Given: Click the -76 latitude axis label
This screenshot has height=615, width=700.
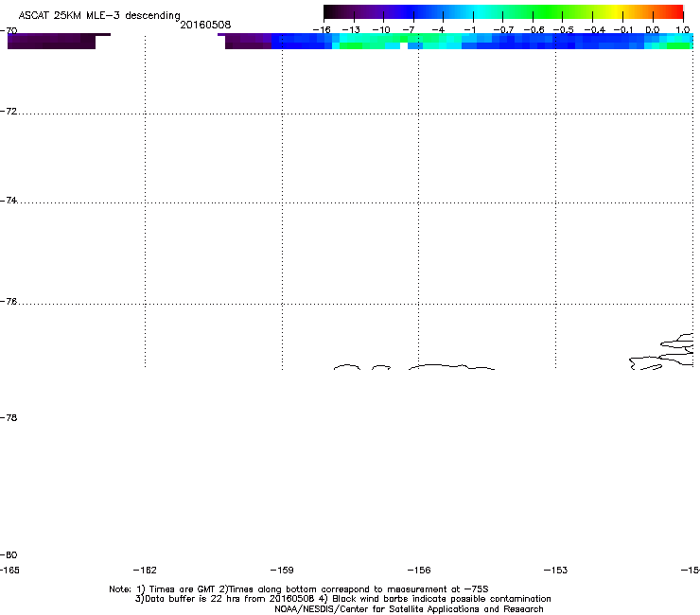Looking at the screenshot, I should tap(9, 302).
